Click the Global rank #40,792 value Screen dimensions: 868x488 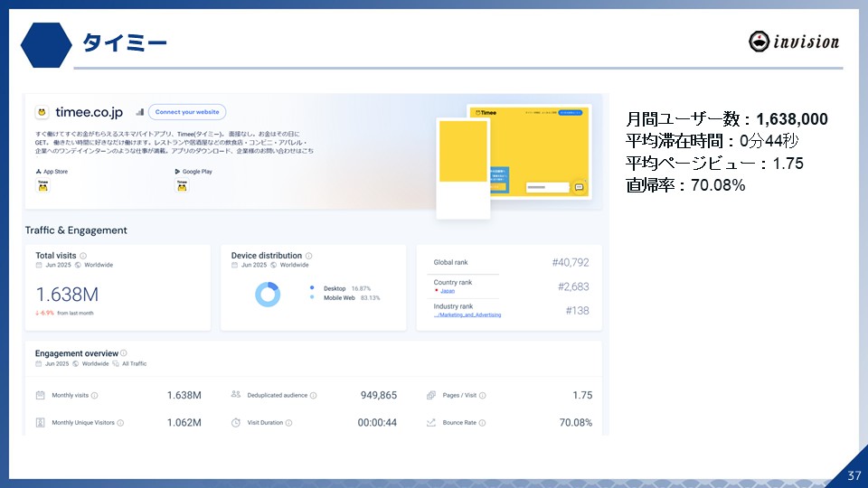coord(571,263)
